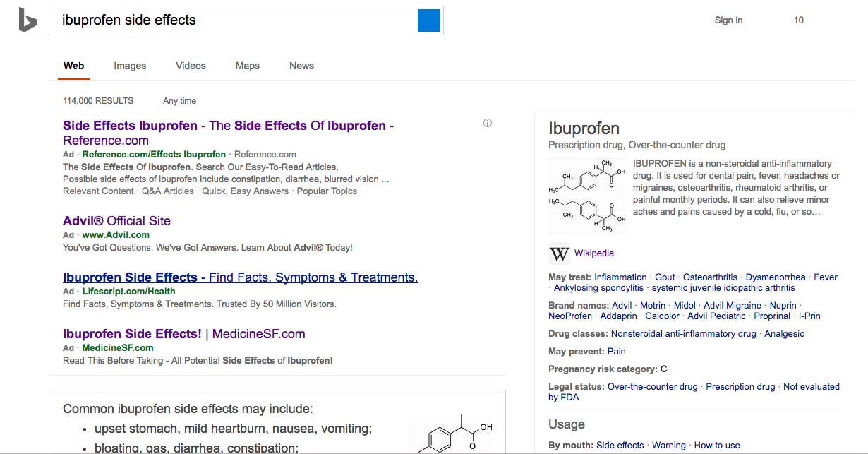The height and width of the screenshot is (454, 868).
Task: Click Sign in
Action: (728, 20)
